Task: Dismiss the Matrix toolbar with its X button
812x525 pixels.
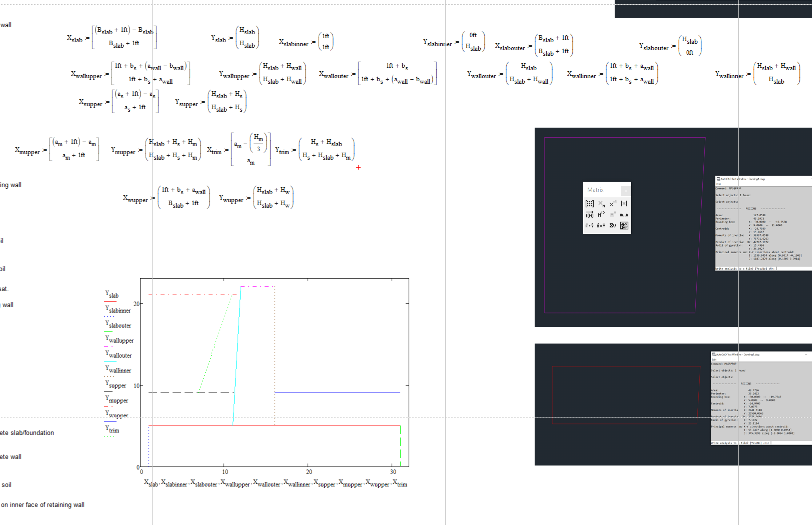Action: [626, 191]
